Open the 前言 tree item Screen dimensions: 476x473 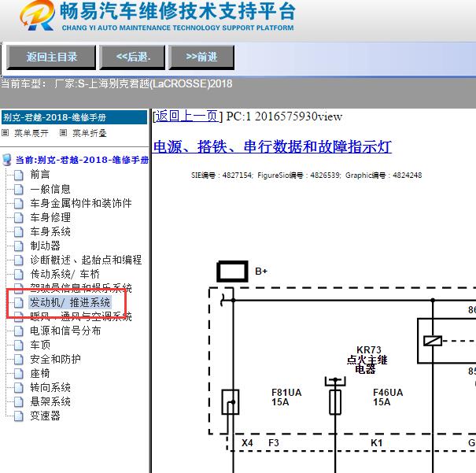pos(40,175)
